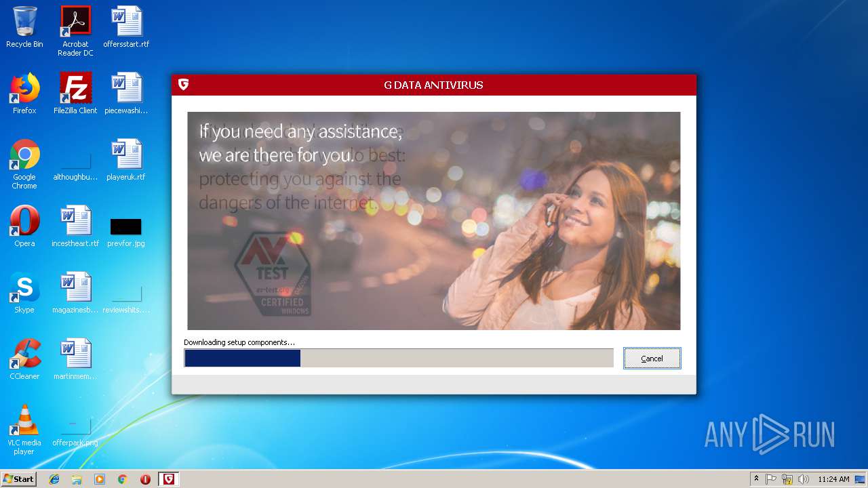Image resolution: width=868 pixels, height=488 pixels.
Task: Launch CCleaner desktop shortcut
Action: tap(24, 359)
